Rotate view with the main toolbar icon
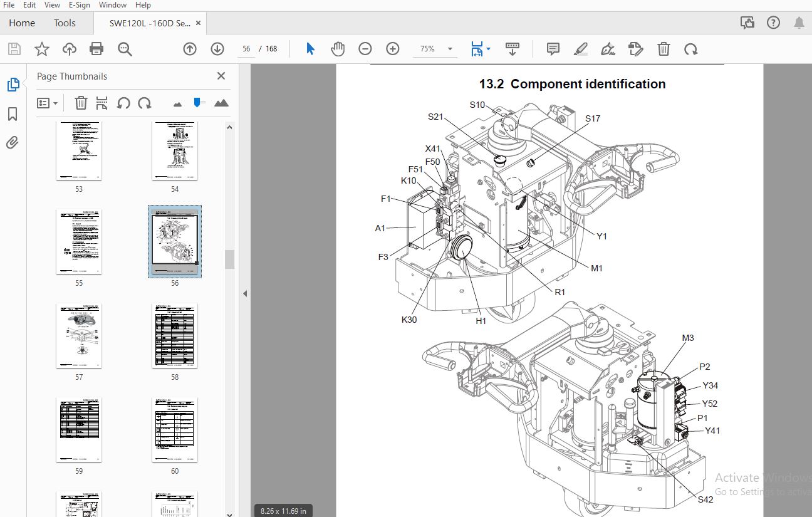The image size is (812, 517). coord(691,49)
